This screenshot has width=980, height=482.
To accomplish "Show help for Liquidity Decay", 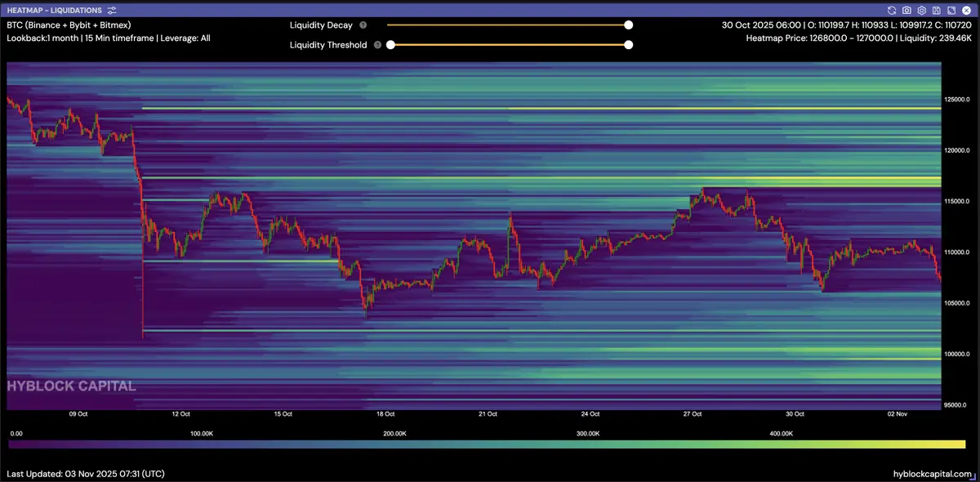I will point(363,25).
